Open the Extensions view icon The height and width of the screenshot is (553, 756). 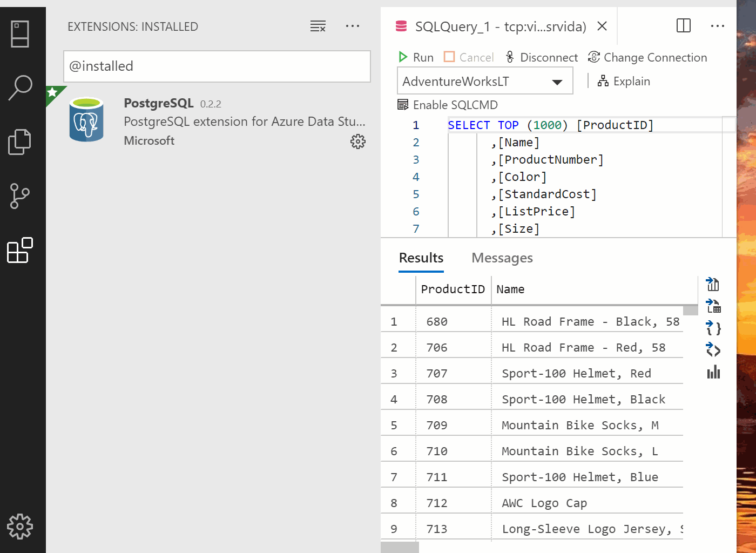pos(20,250)
